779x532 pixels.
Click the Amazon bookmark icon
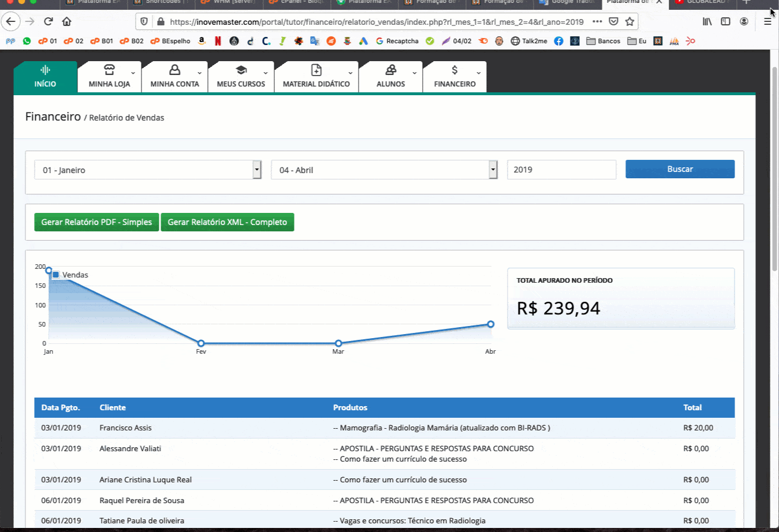202,41
